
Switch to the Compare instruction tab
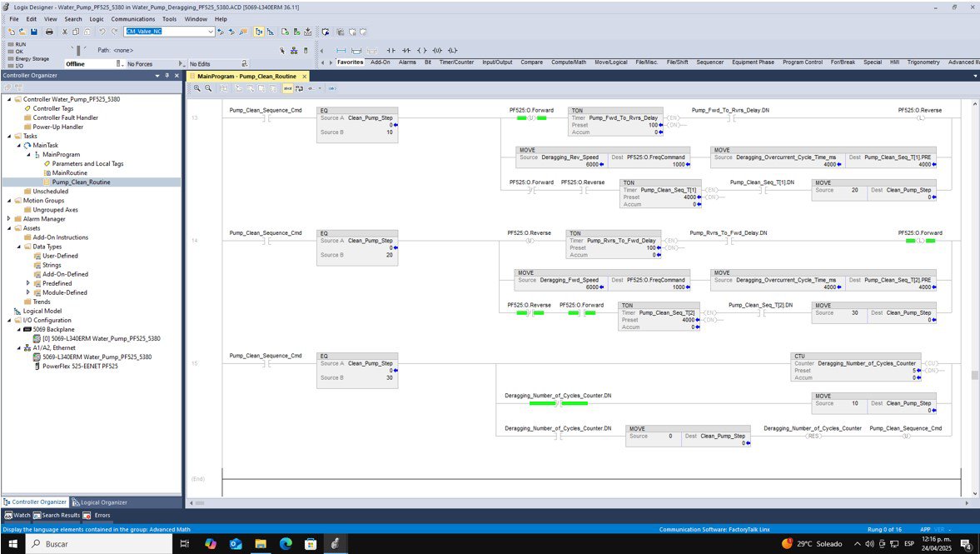531,62
